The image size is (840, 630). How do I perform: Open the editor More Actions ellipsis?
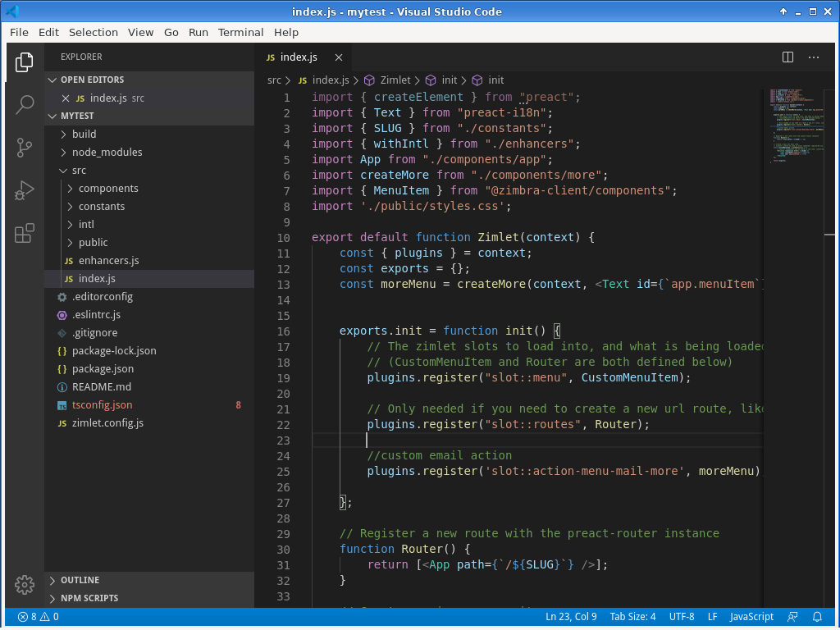coord(813,57)
